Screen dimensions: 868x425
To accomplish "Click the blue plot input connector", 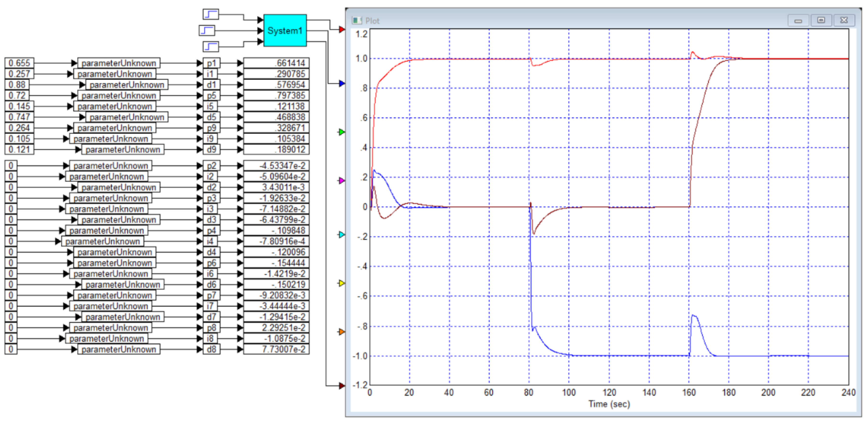I will [x=342, y=83].
